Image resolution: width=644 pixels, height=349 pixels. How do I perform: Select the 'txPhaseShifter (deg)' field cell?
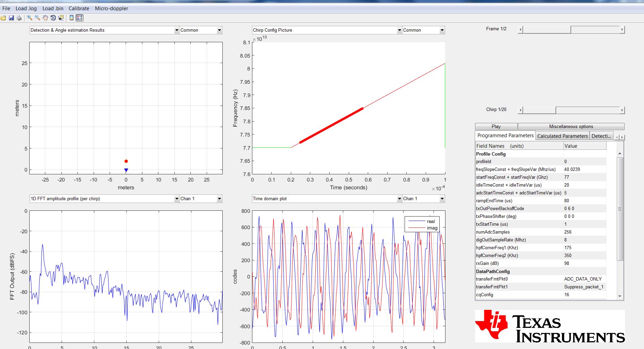[519, 217]
